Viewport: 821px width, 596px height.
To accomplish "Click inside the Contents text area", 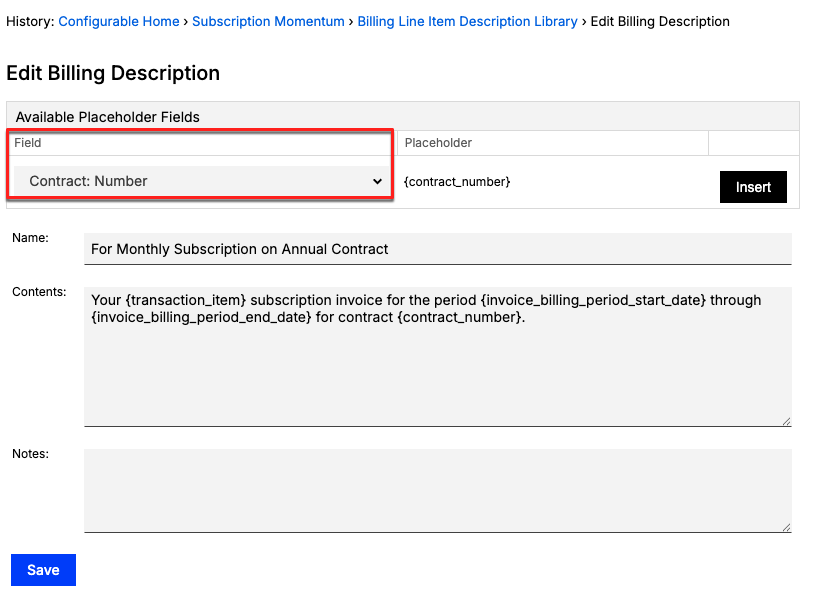I will (x=438, y=357).
